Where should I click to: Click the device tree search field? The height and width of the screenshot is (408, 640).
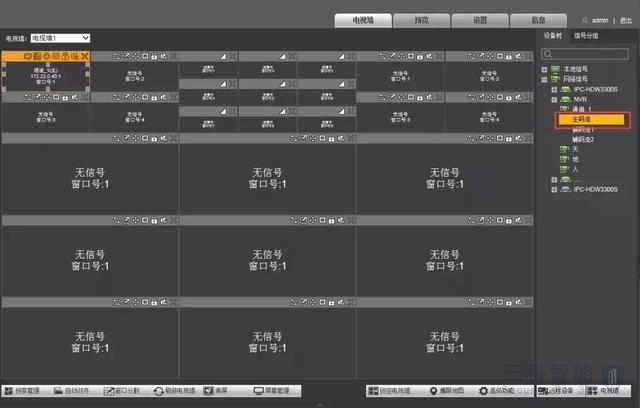coord(590,53)
